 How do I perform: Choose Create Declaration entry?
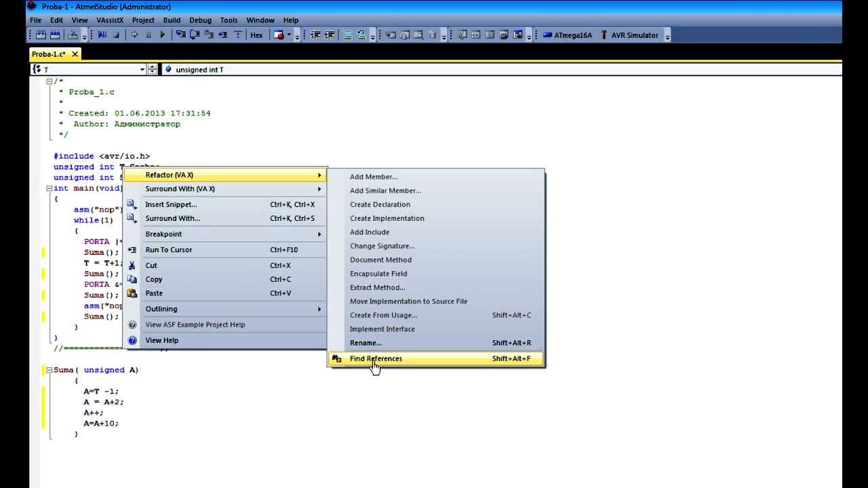(436, 205)
